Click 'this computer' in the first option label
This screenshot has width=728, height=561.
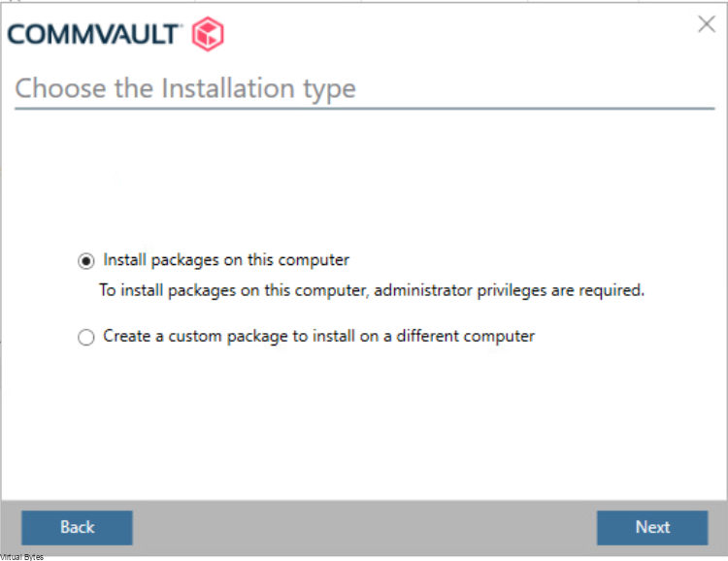[298, 260]
